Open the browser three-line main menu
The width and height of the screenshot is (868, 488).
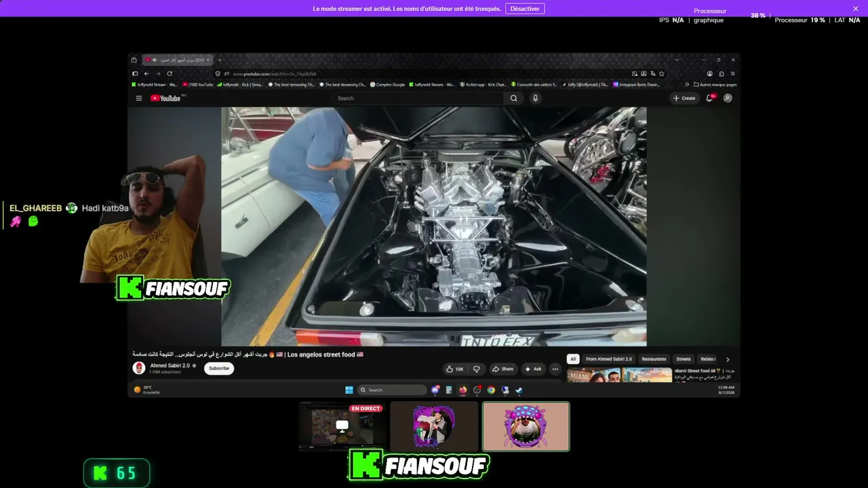tap(732, 74)
